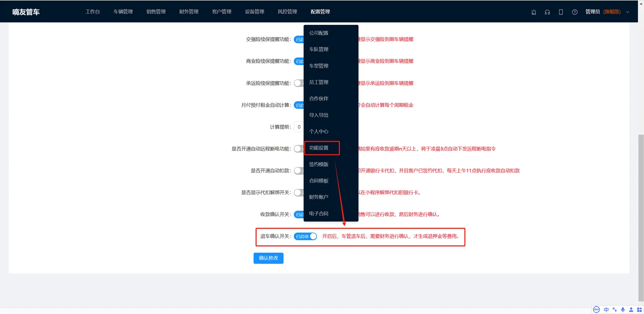Open 风控管理 in the top navigation
Screen dimensions: 644x314
287,12
